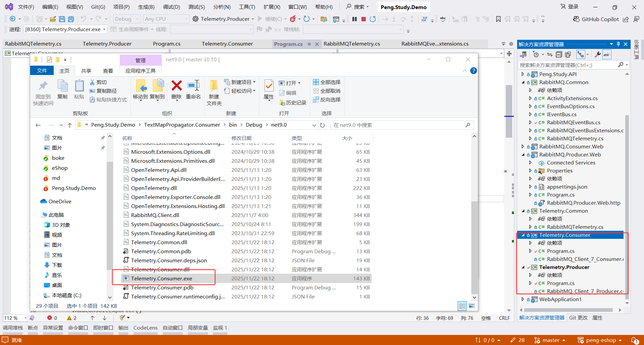644x345 pixels.
Task: Open the 输出 output window tab
Action: click(x=123, y=328)
